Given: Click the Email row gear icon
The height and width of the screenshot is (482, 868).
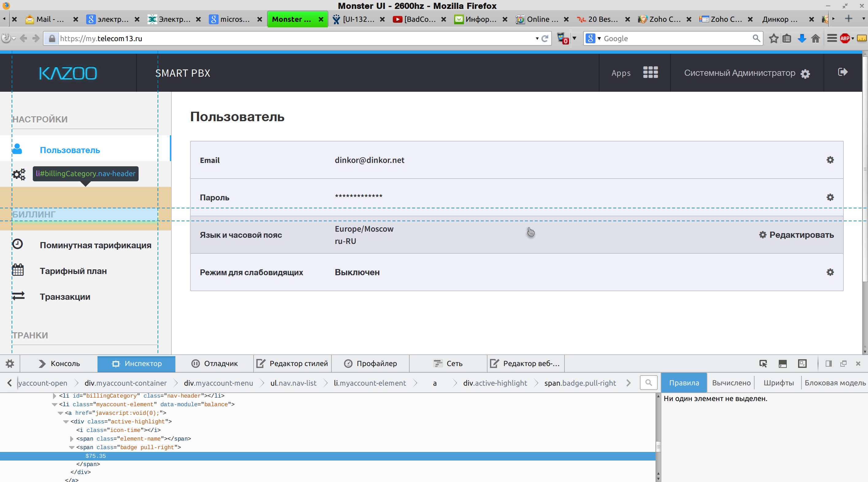Looking at the screenshot, I should tap(830, 160).
